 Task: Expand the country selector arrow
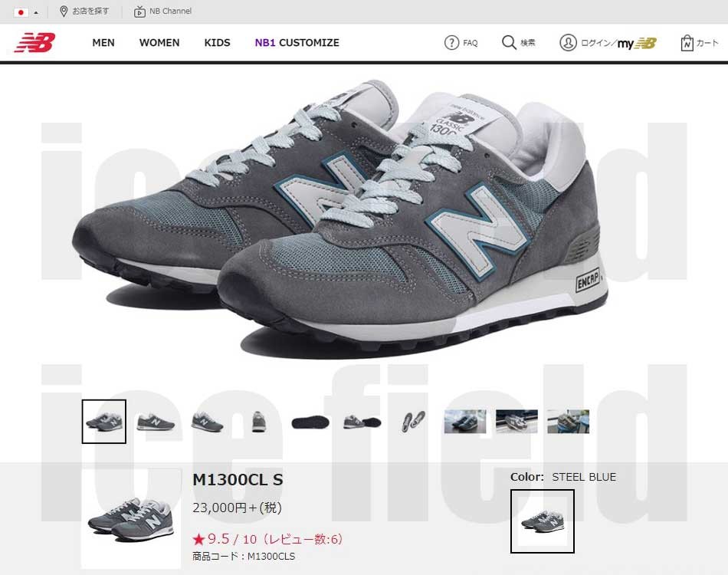pyautogui.click(x=36, y=12)
